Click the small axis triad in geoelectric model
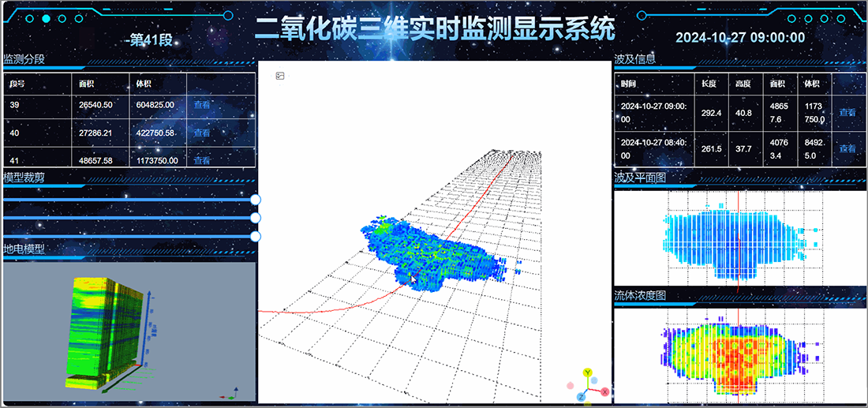Image resolution: width=868 pixels, height=408 pixels. pos(234,391)
